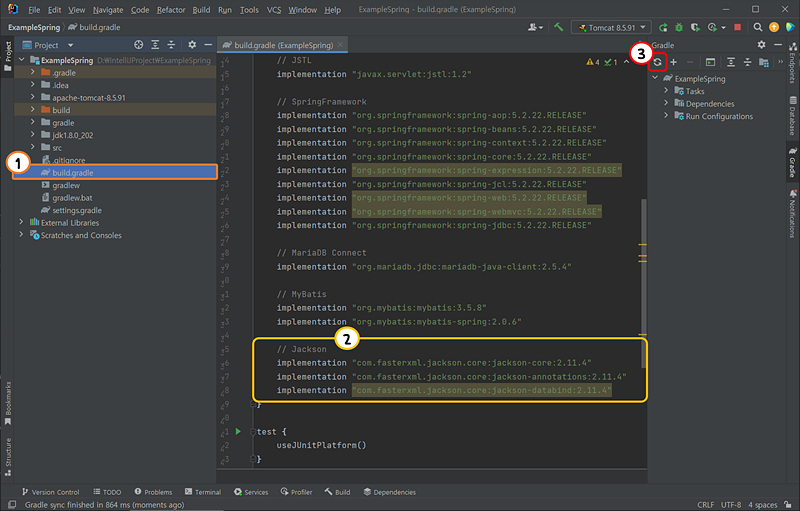Image resolution: width=800 pixels, height=511 pixels.
Task: Expand External Libraries node
Action: tap(21, 222)
